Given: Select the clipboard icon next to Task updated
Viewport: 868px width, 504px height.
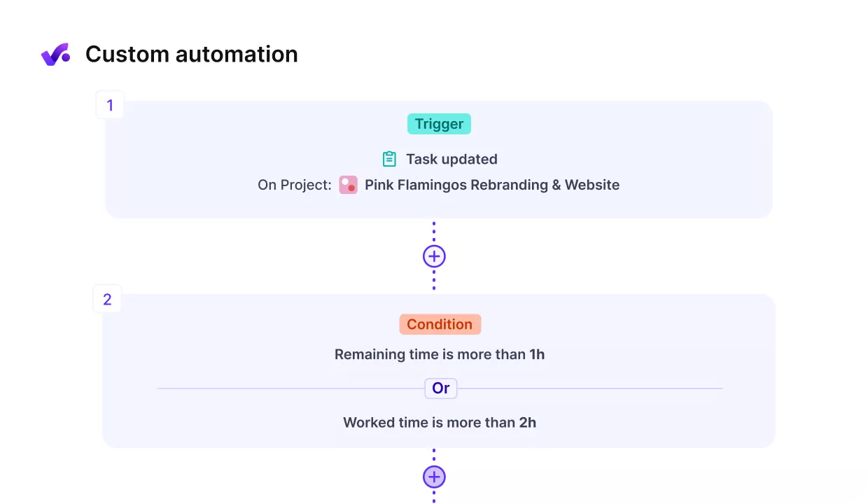Looking at the screenshot, I should click(389, 159).
